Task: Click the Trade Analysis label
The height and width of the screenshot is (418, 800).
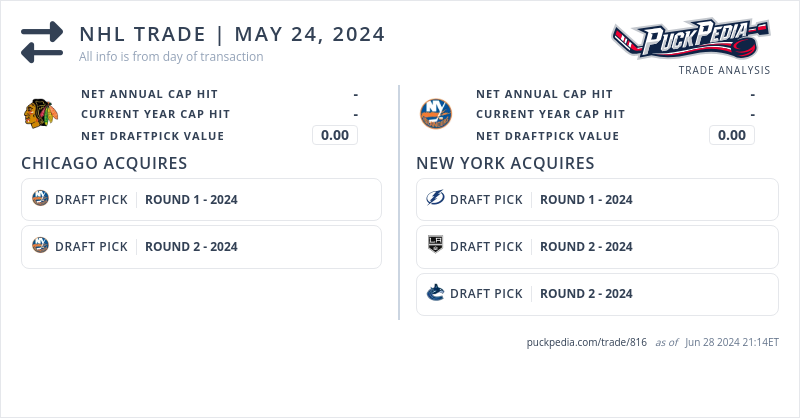Action: [x=724, y=70]
